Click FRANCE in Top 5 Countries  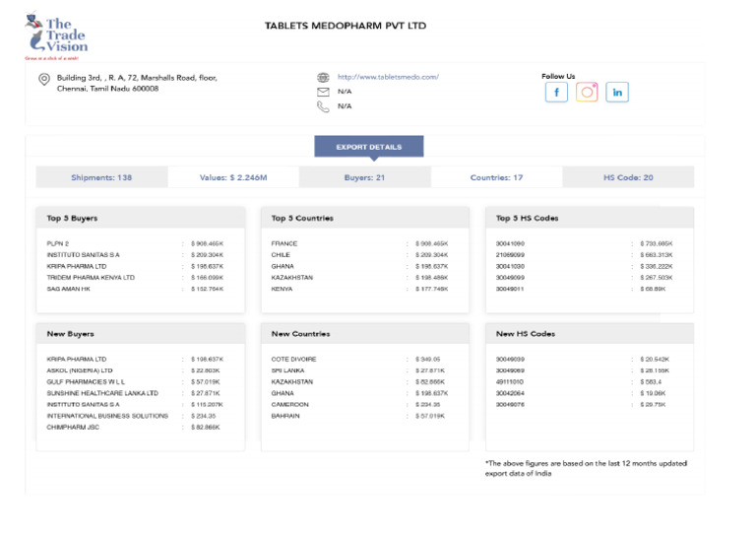(284, 243)
